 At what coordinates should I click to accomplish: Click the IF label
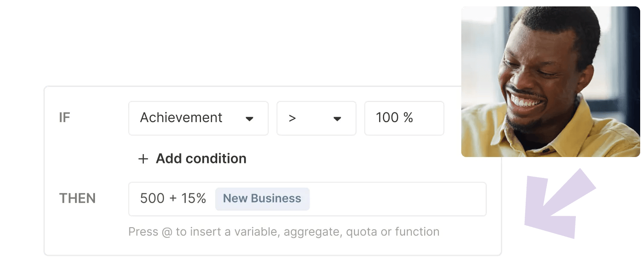click(x=64, y=118)
